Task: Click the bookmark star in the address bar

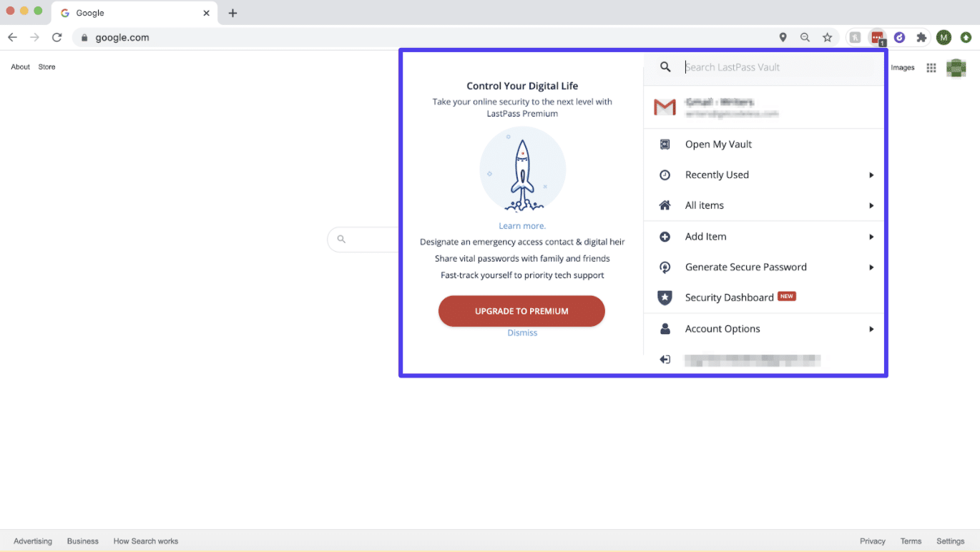Action: [828, 36]
